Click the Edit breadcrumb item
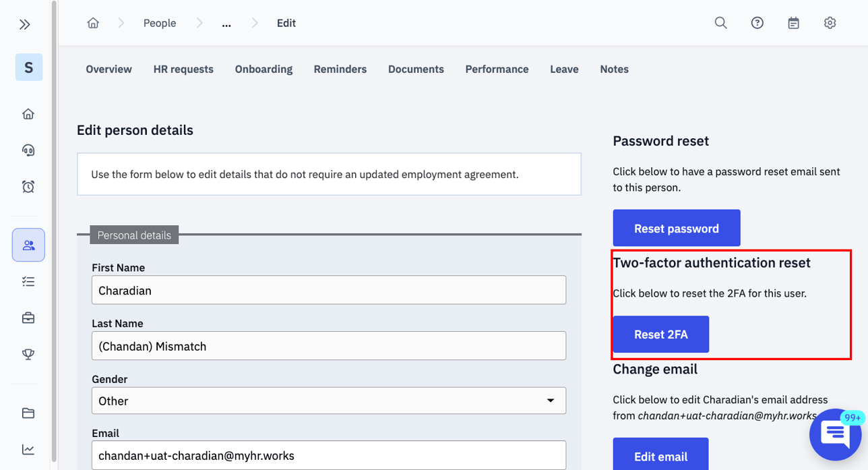The width and height of the screenshot is (868, 470). 286,23
